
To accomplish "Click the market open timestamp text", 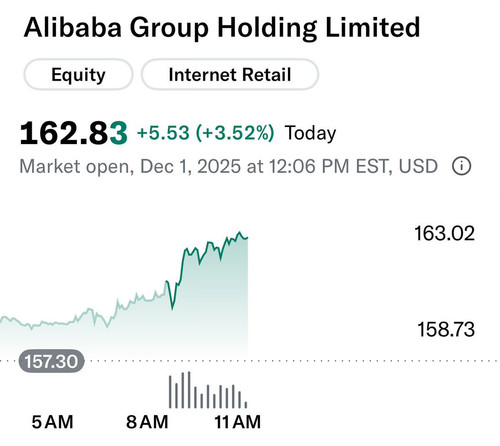I will [x=228, y=166].
